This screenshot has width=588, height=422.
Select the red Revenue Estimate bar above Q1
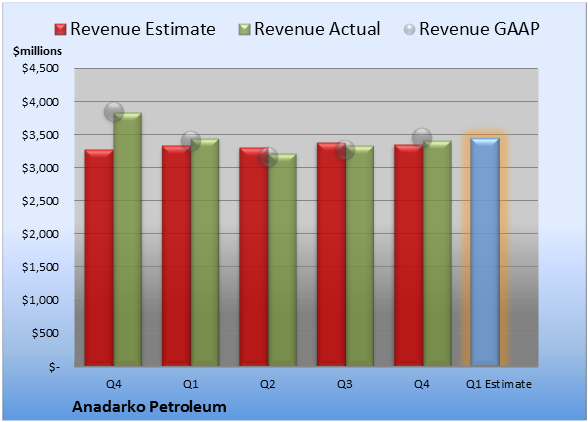(176, 256)
